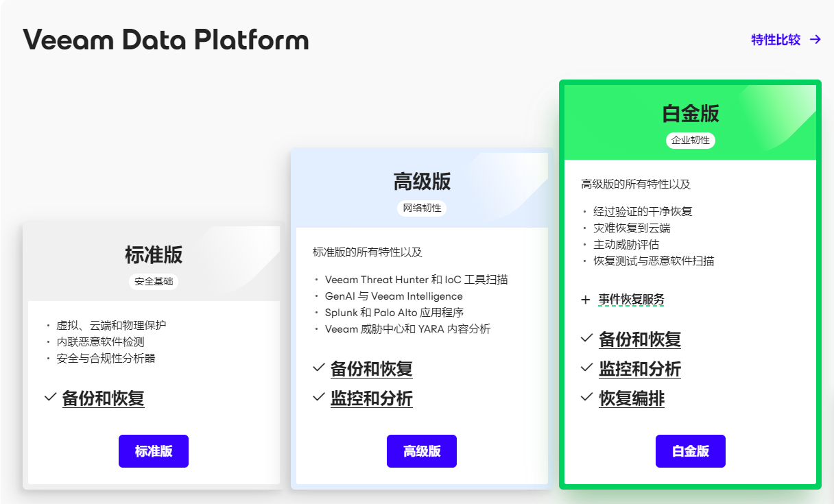The height and width of the screenshot is (504, 834).
Task: Select GenAI 与 Veeam Intelligence line
Action: coord(394,296)
